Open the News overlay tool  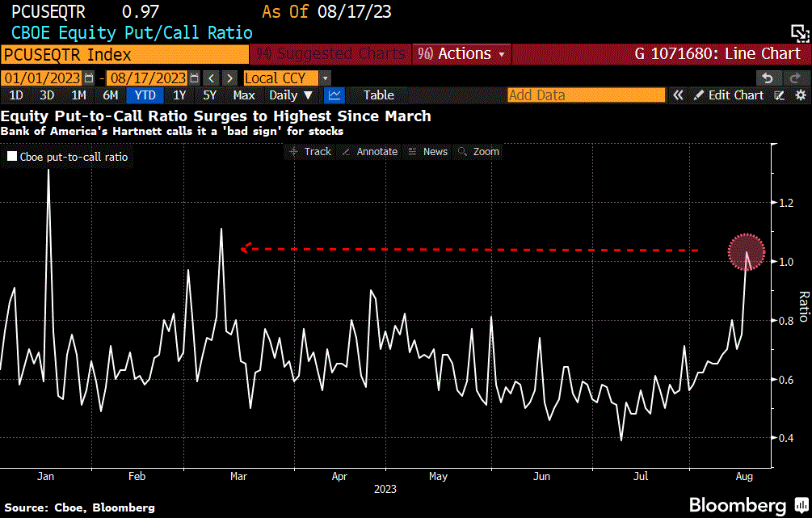427,152
